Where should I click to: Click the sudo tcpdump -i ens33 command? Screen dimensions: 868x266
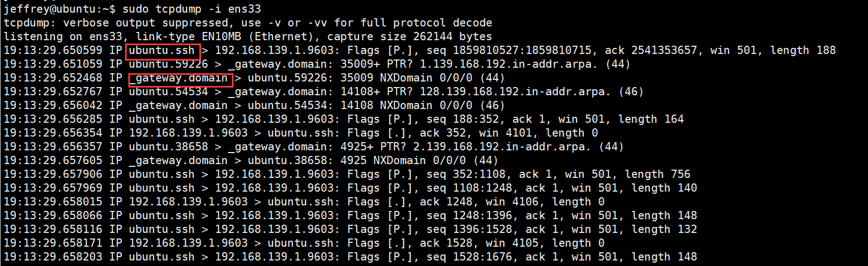(192, 9)
